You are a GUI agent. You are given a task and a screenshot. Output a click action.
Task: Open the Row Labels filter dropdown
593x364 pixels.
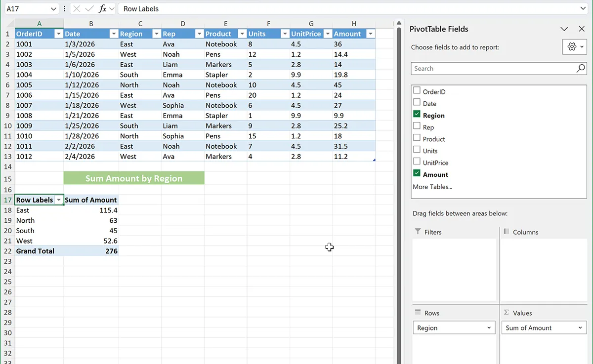pos(59,200)
